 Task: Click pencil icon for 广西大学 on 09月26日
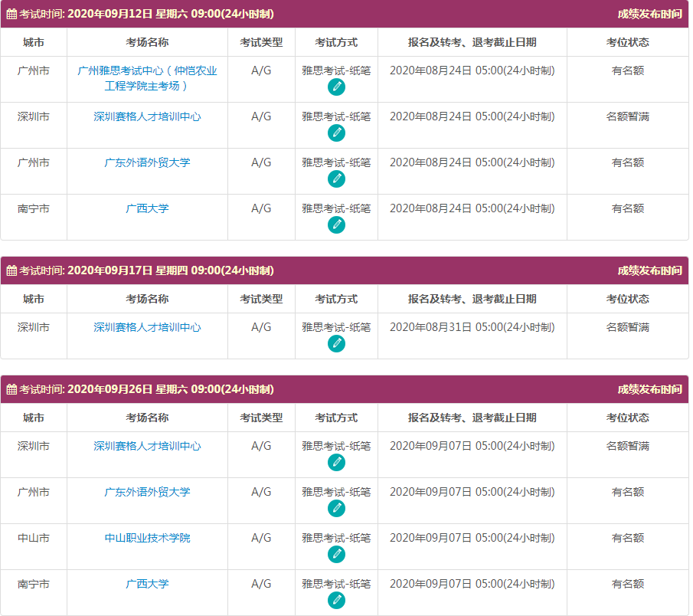[x=336, y=601]
